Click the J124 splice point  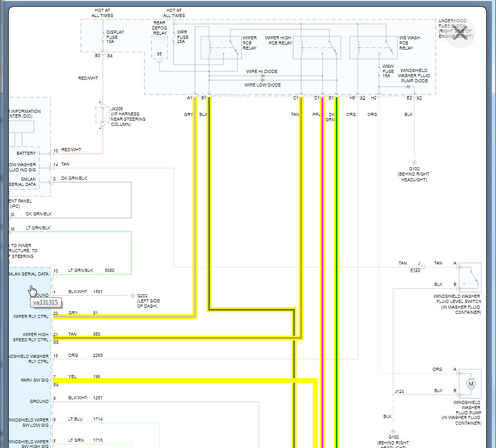pyautogui.click(x=393, y=395)
